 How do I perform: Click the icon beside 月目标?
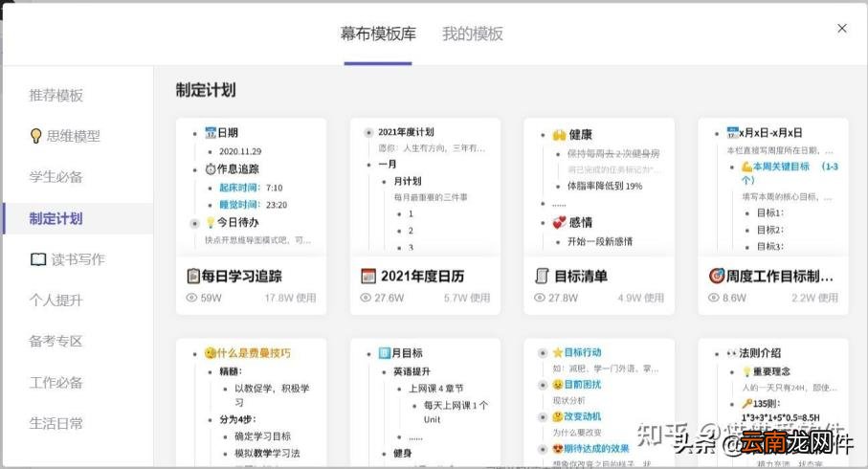(x=385, y=353)
